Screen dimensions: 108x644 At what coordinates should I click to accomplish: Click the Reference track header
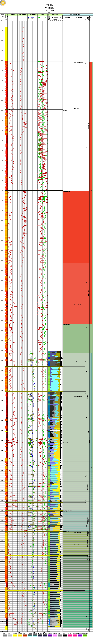tap(12, 15)
